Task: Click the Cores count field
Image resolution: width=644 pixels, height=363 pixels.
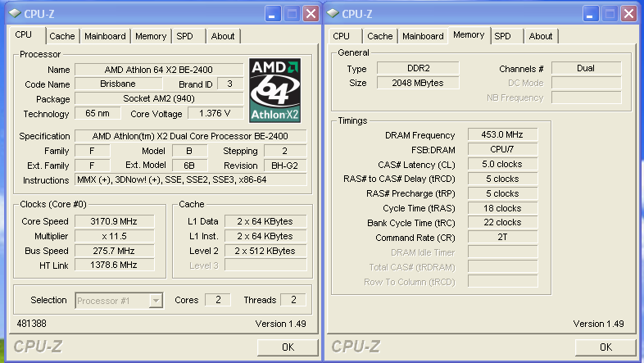Action: coord(218,300)
